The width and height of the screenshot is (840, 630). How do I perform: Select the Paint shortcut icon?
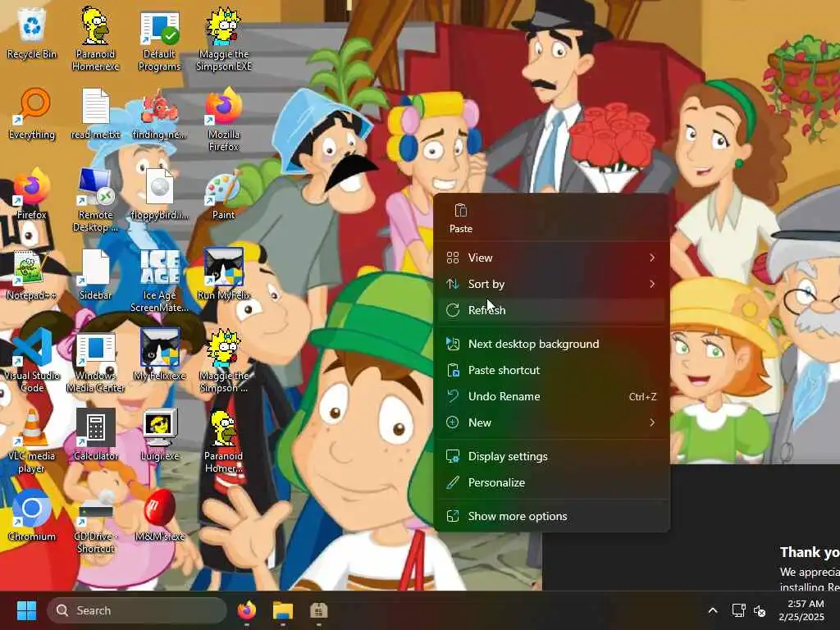click(224, 194)
